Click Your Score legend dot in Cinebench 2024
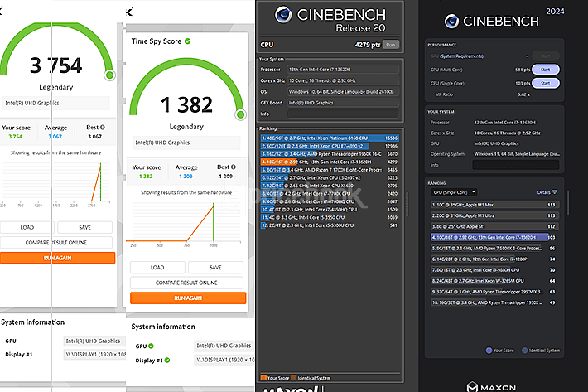Screen dimensions: 588x392 tap(489, 351)
